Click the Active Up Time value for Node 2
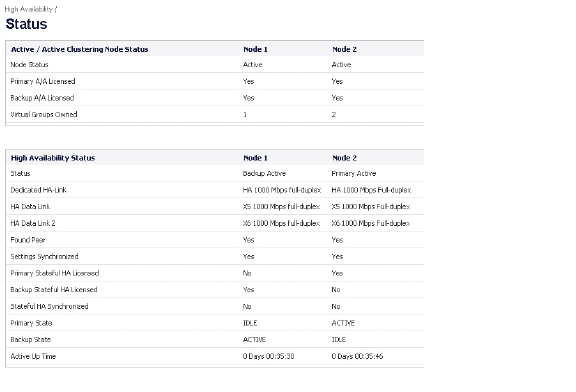 click(x=357, y=356)
